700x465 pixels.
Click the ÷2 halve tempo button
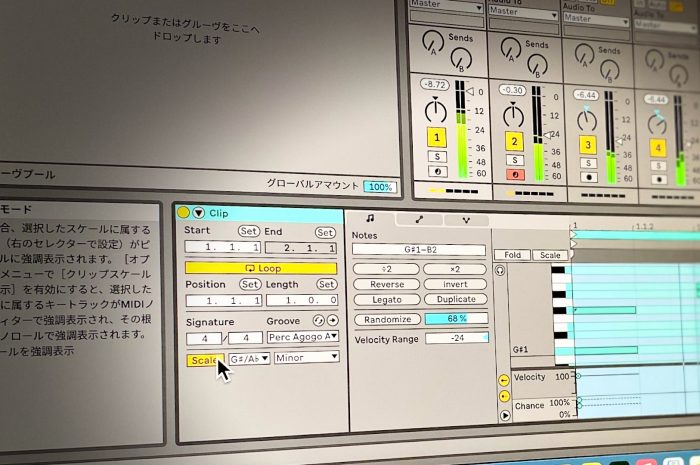pos(387,269)
